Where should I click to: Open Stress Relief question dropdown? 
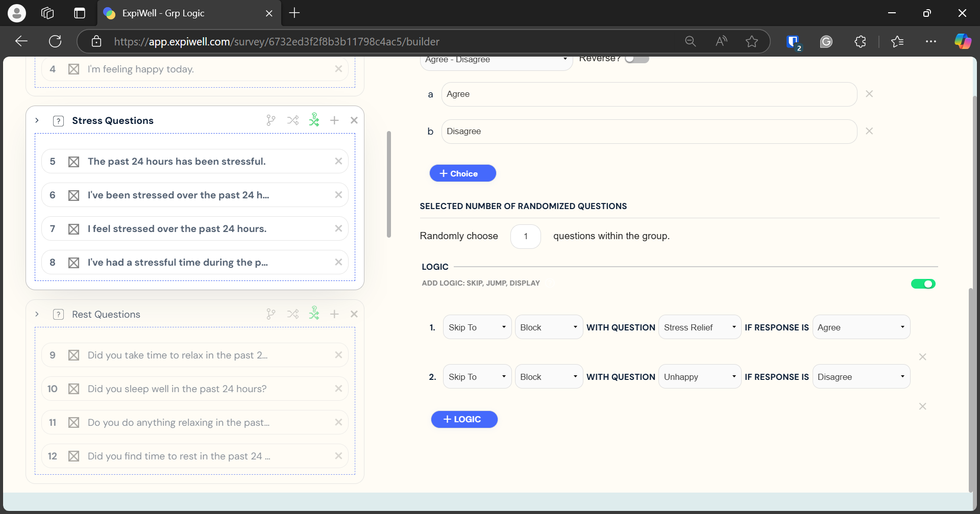tap(700, 327)
